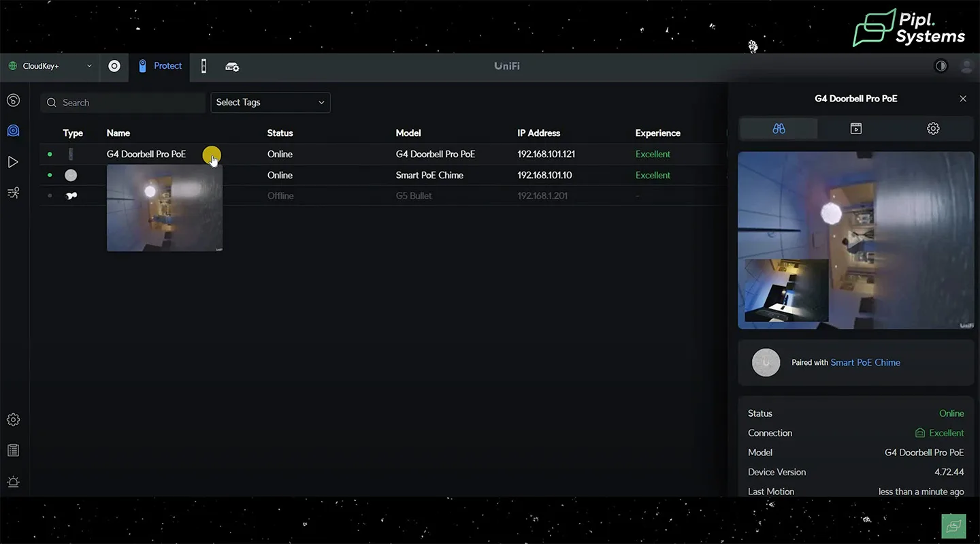Switch to the device settings gear tab
The image size is (980, 544).
tap(933, 129)
